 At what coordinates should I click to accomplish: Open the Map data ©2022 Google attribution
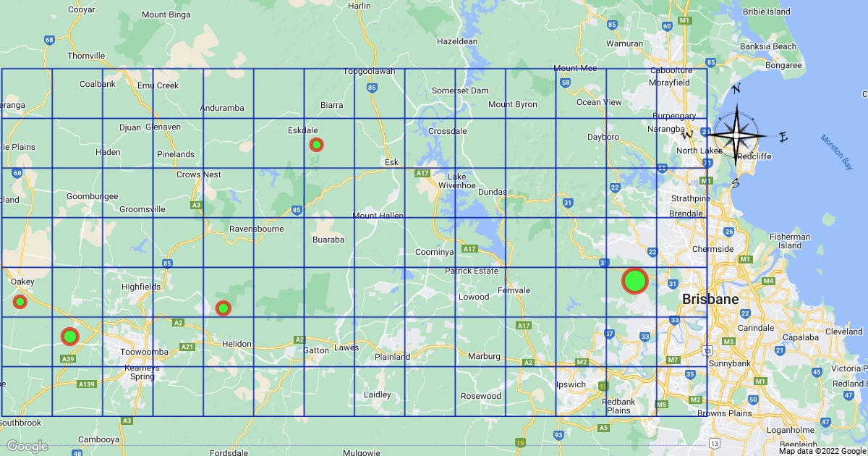click(x=822, y=451)
